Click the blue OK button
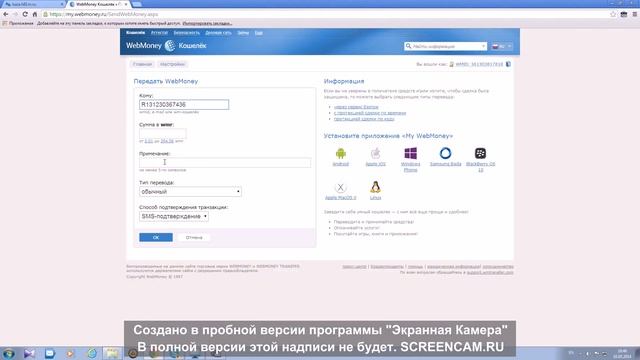640x360 pixels. (156, 237)
